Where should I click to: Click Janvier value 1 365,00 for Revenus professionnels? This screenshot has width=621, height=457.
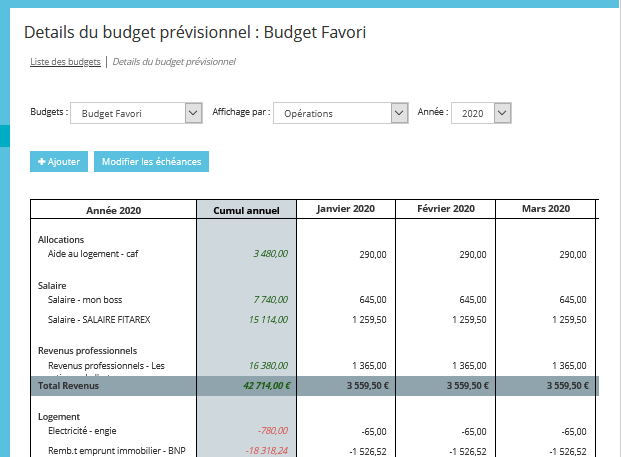click(369, 366)
